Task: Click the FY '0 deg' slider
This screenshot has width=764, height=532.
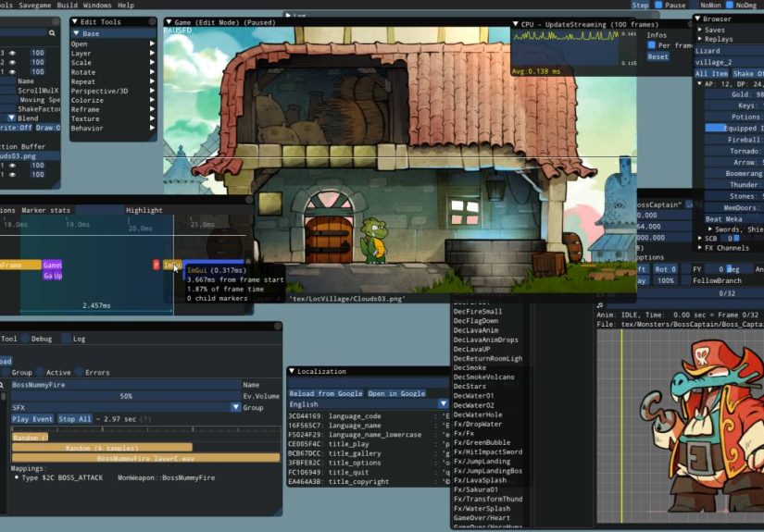Action: pyautogui.click(x=729, y=269)
